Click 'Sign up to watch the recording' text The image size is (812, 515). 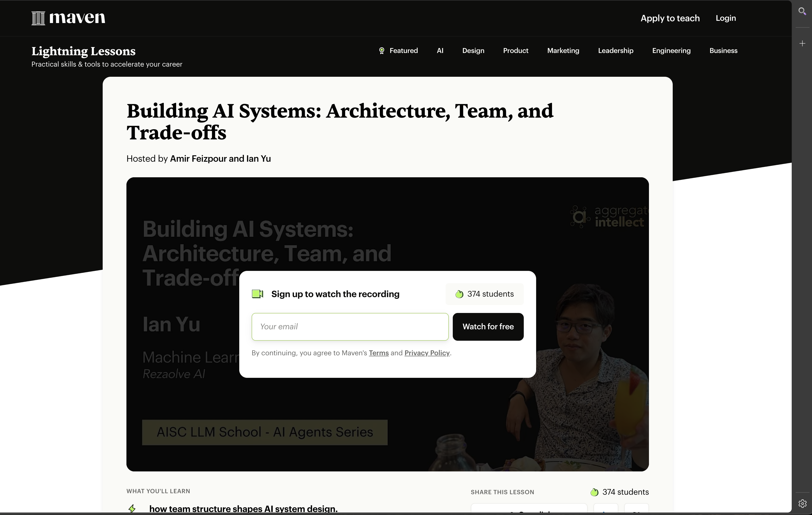click(335, 294)
